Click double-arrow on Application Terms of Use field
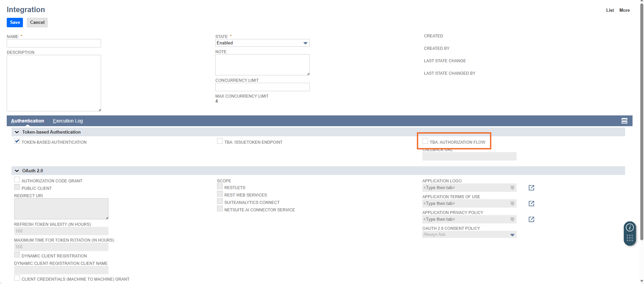644x284 pixels. click(512, 204)
